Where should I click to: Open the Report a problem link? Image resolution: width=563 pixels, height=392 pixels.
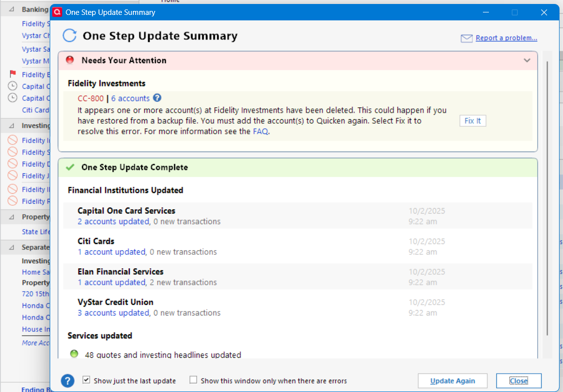pyautogui.click(x=506, y=38)
